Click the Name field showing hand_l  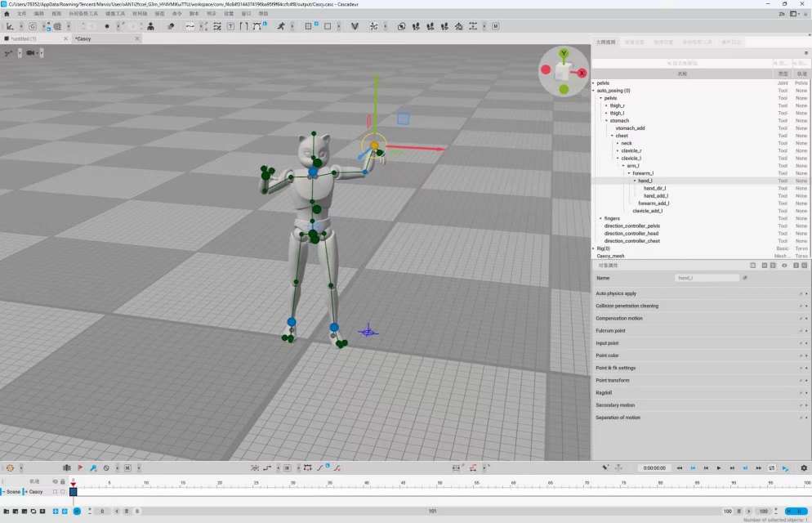(x=707, y=278)
